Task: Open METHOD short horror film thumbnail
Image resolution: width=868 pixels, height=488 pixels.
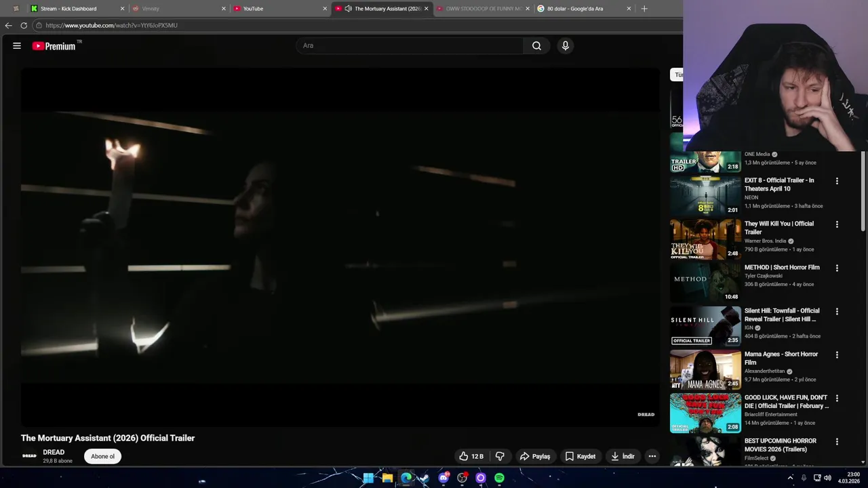Action: 705,282
